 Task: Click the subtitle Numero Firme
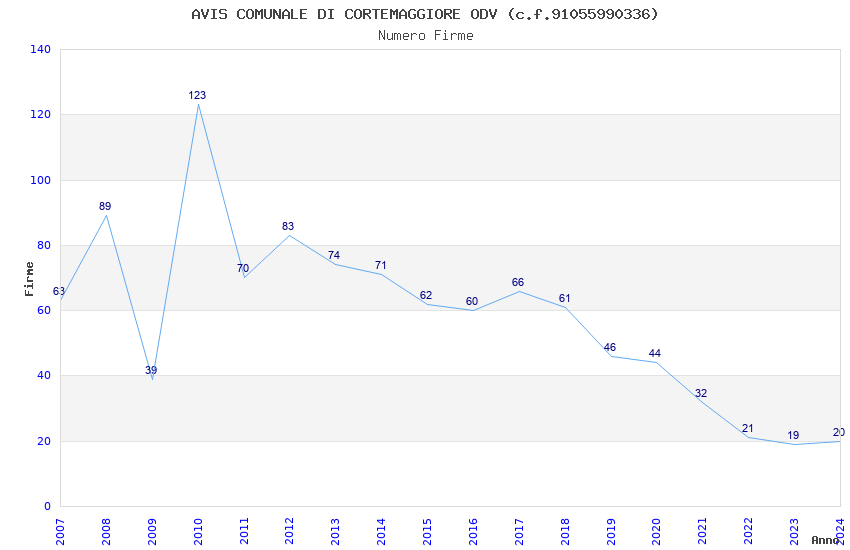point(426,36)
